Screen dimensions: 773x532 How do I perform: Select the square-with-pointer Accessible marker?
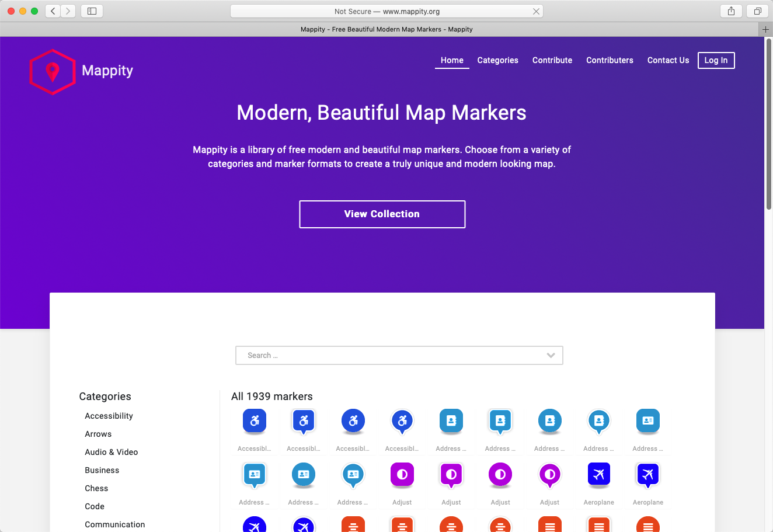(x=303, y=422)
